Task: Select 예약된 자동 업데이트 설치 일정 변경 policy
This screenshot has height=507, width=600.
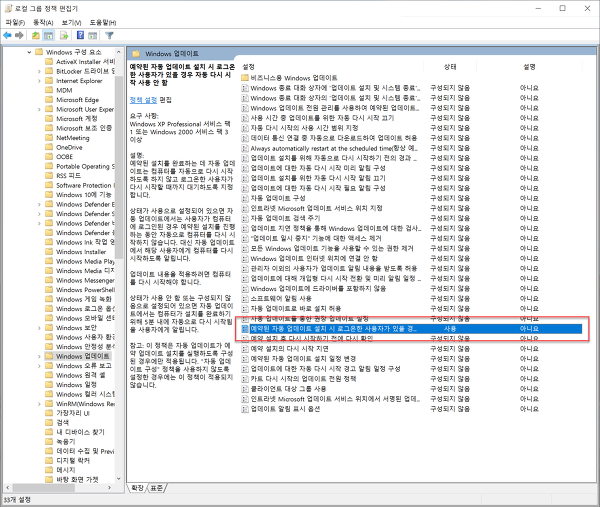Action: tap(303, 359)
